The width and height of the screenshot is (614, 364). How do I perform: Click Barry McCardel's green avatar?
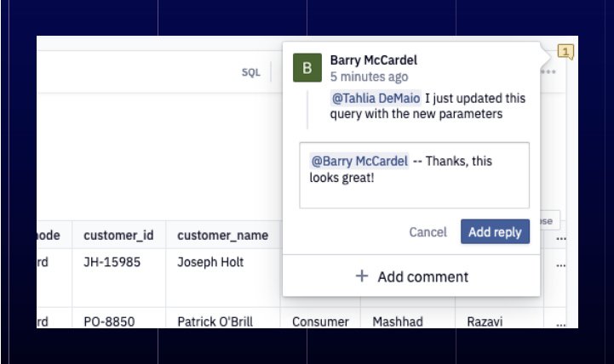[307, 68]
